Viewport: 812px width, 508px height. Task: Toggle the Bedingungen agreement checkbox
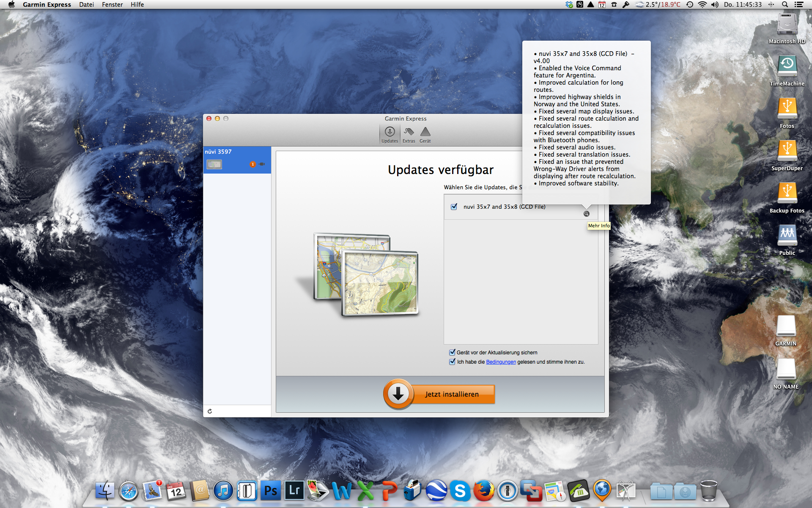(x=452, y=362)
